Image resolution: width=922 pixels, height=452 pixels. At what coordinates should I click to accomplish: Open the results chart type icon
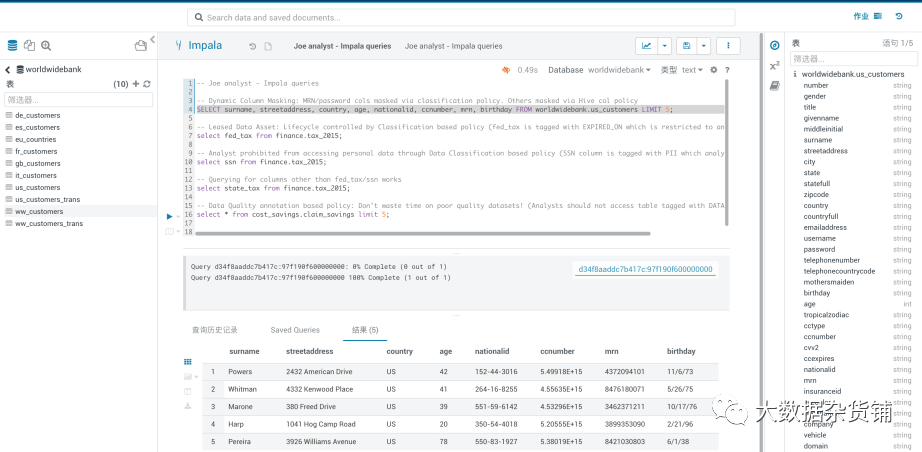point(189,377)
